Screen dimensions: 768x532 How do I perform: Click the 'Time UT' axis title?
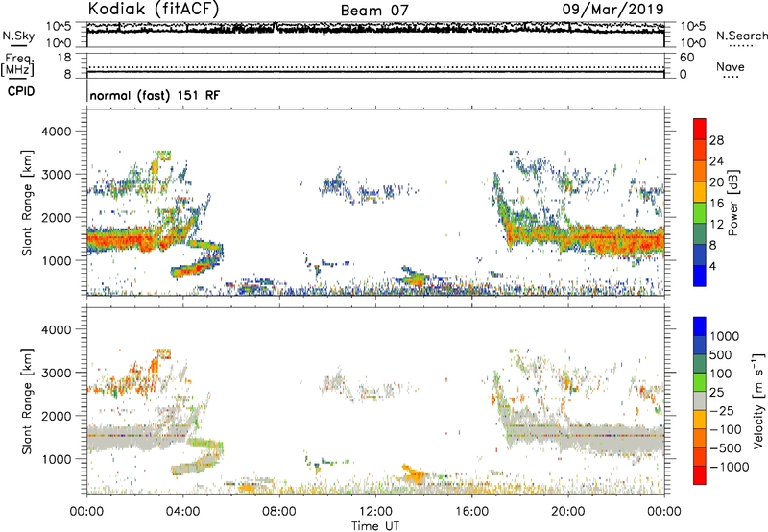[375, 526]
